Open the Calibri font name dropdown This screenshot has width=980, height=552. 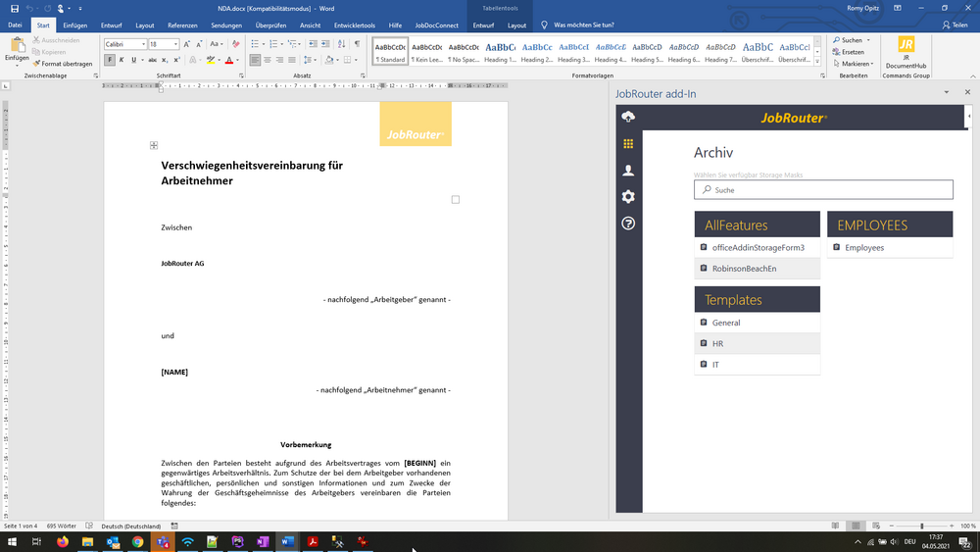point(143,44)
